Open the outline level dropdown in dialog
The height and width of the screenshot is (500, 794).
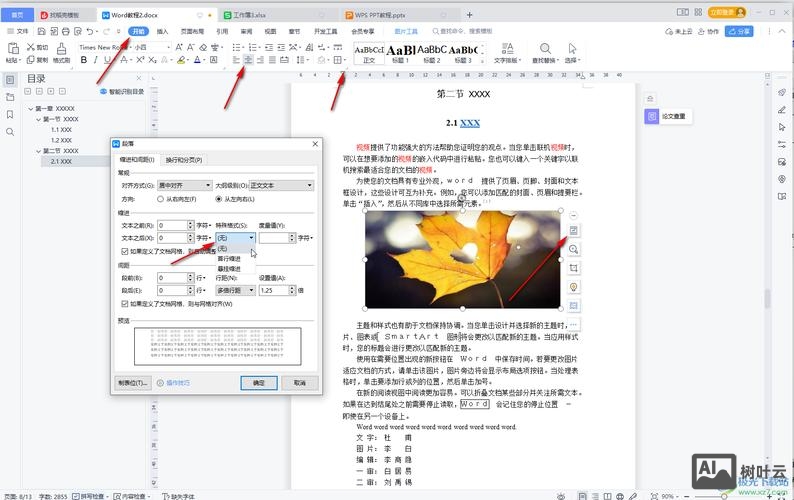[x=282, y=185]
